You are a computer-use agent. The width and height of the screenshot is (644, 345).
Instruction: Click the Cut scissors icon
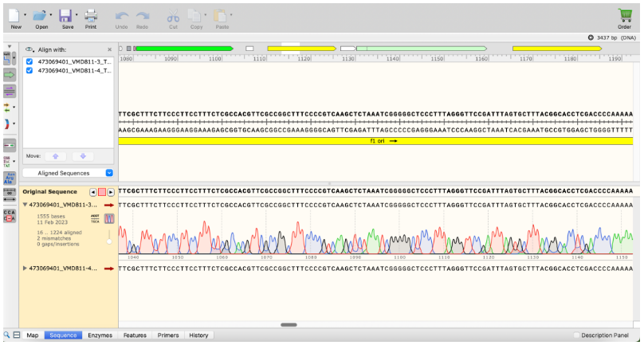(x=173, y=16)
